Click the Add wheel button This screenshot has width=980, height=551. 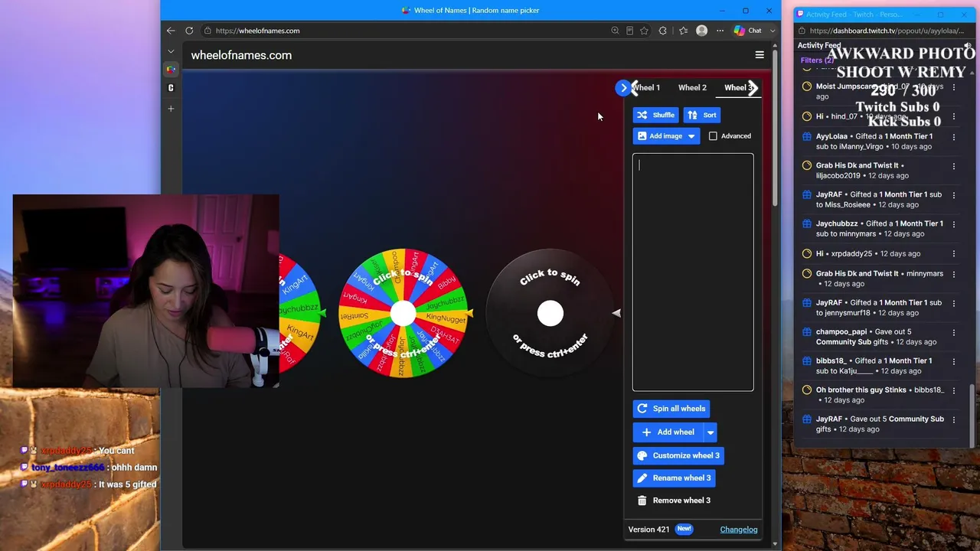(668, 432)
